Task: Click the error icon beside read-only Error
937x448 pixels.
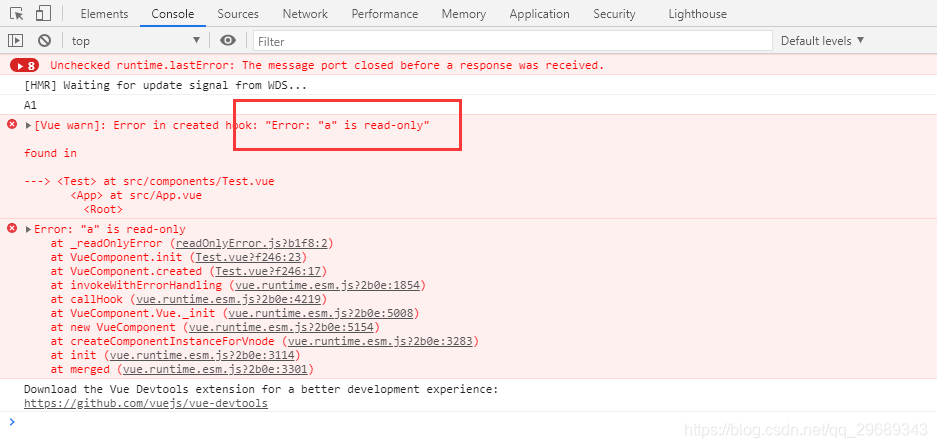Action: (12, 229)
